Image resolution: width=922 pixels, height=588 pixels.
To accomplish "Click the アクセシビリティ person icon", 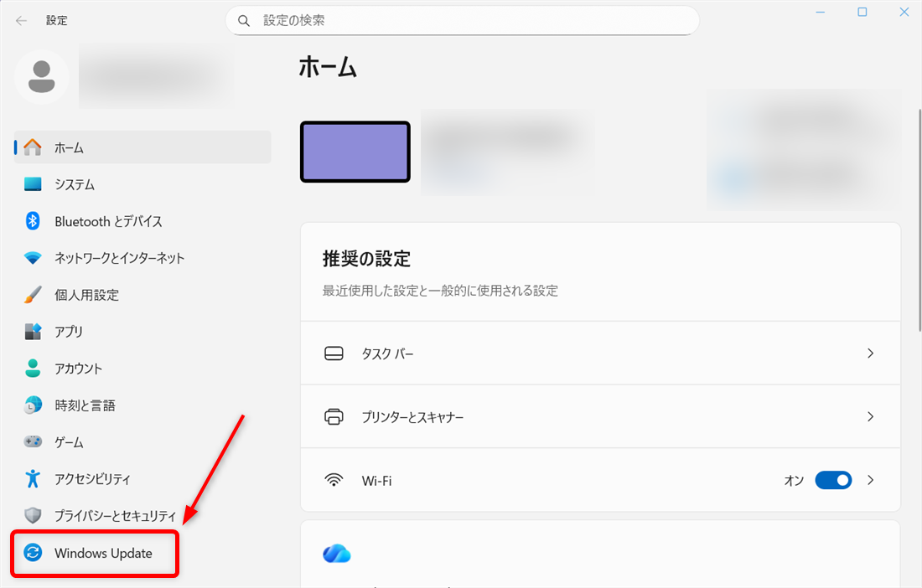I will (32, 478).
